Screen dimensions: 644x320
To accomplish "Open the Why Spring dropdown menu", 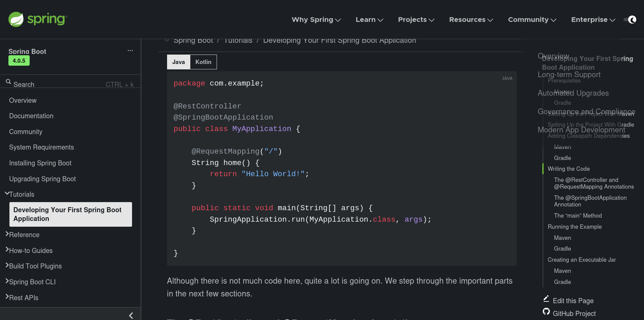I will coord(316,20).
